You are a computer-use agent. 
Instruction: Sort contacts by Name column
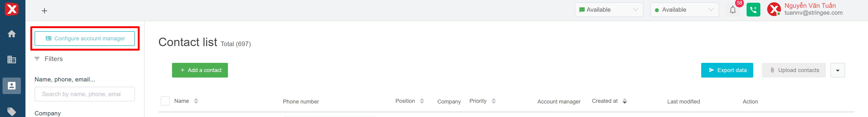coord(196,101)
